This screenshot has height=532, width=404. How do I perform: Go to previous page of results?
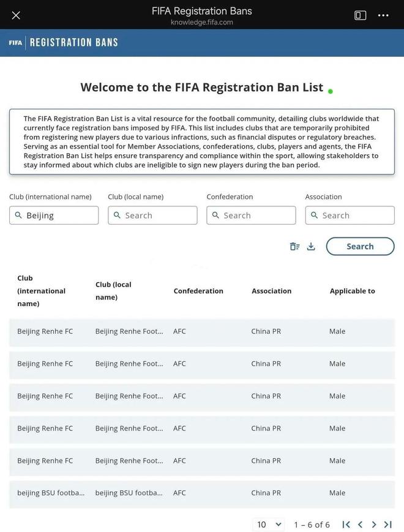tap(361, 525)
